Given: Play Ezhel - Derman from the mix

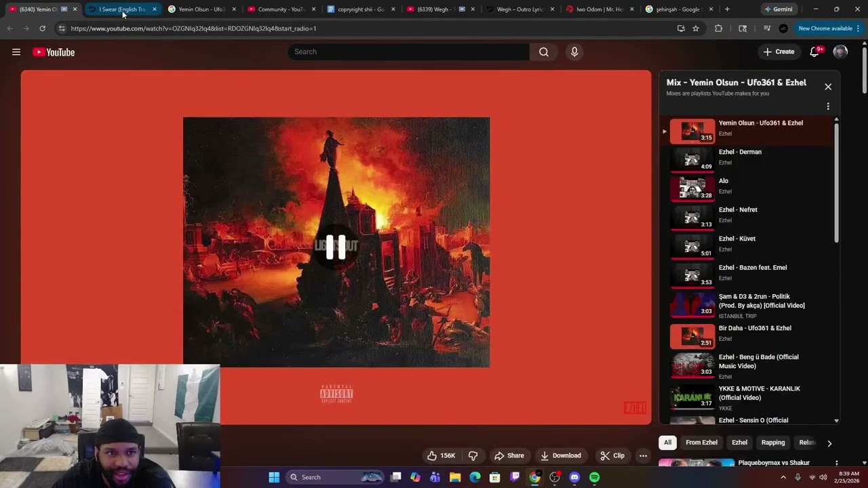Looking at the screenshot, I should 746,159.
